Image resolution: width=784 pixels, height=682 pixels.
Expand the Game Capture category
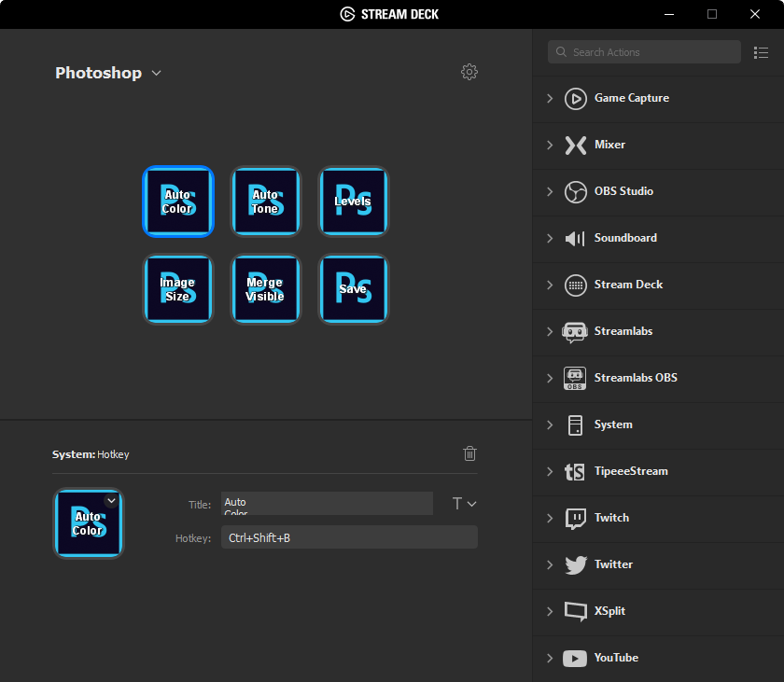(550, 98)
